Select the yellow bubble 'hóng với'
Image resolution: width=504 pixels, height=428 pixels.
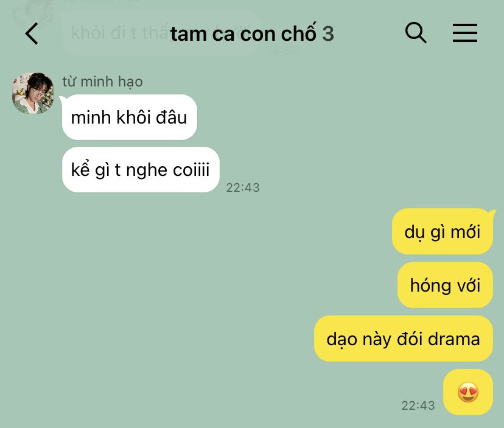pos(445,285)
